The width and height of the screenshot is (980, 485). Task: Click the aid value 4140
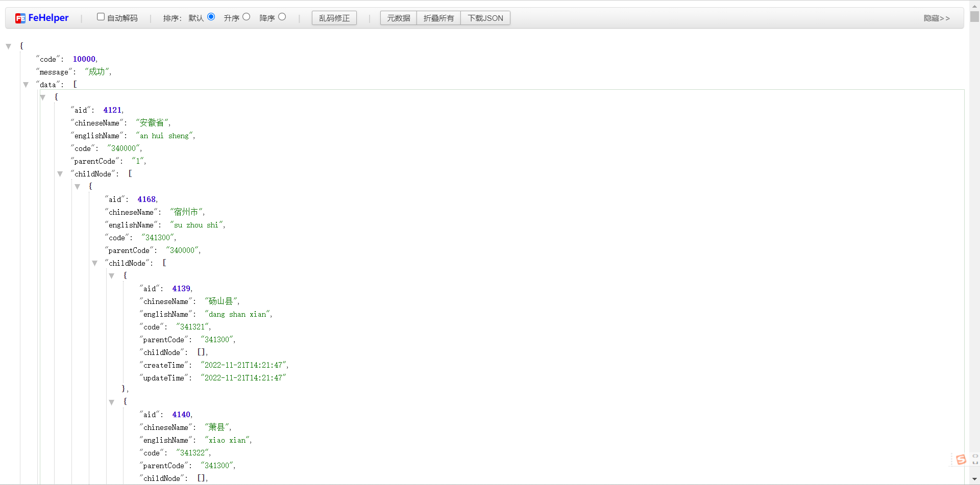(181, 415)
